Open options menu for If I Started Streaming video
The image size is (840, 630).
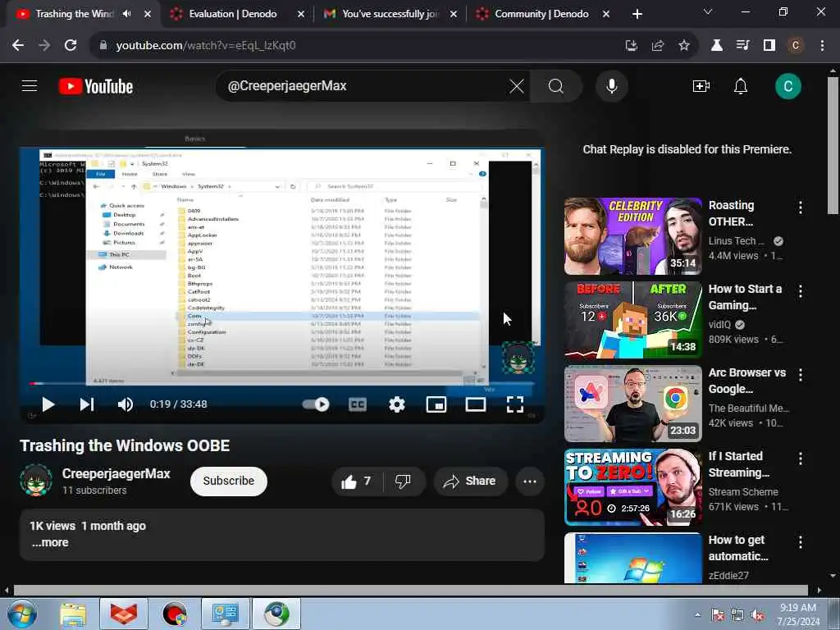tap(801, 459)
